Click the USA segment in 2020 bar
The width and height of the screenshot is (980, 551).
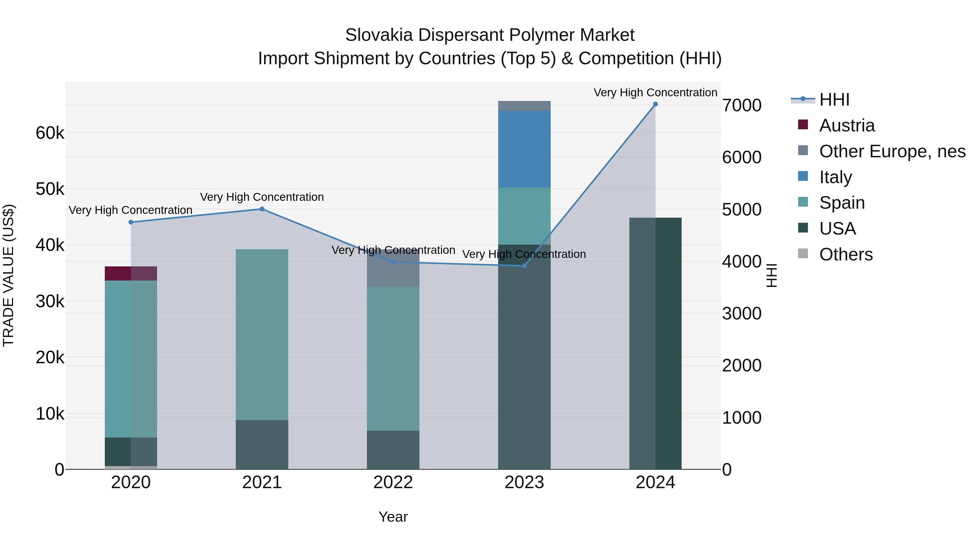(x=131, y=452)
